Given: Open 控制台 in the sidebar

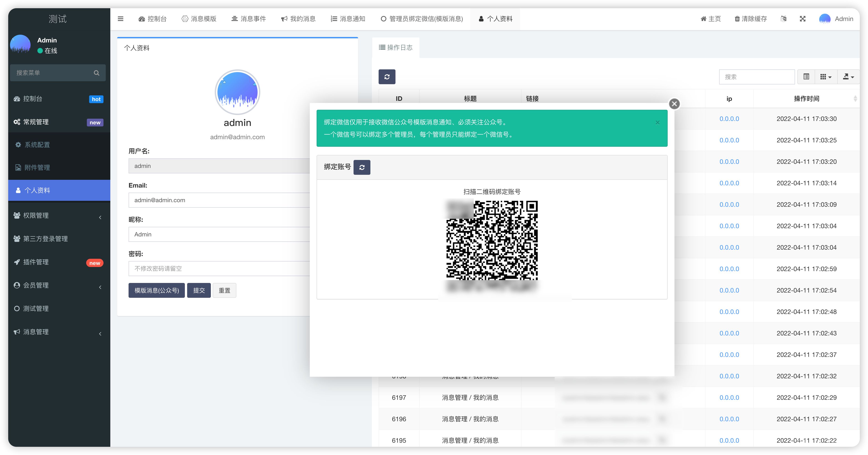Looking at the screenshot, I should pos(59,99).
